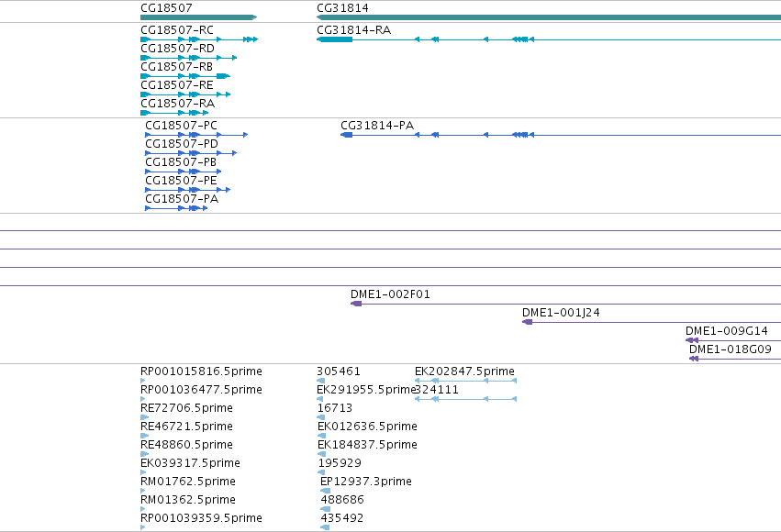Click EST EK184837.5prime label
Screen dimensions: 781x532
(367, 445)
